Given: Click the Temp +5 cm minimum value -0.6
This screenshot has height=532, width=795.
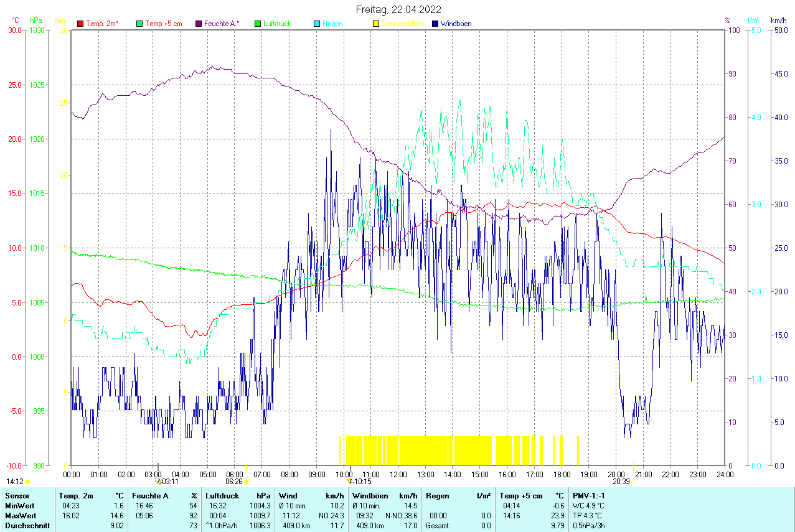Looking at the screenshot, I should pos(558,506).
